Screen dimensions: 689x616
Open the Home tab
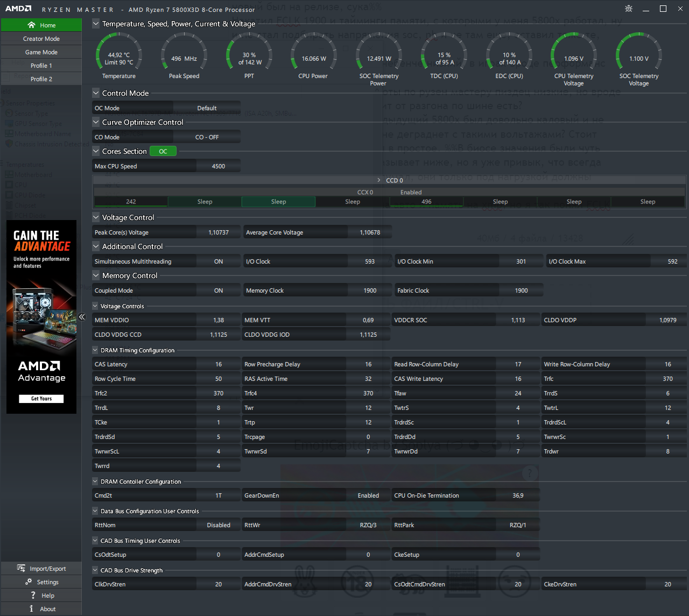click(41, 25)
